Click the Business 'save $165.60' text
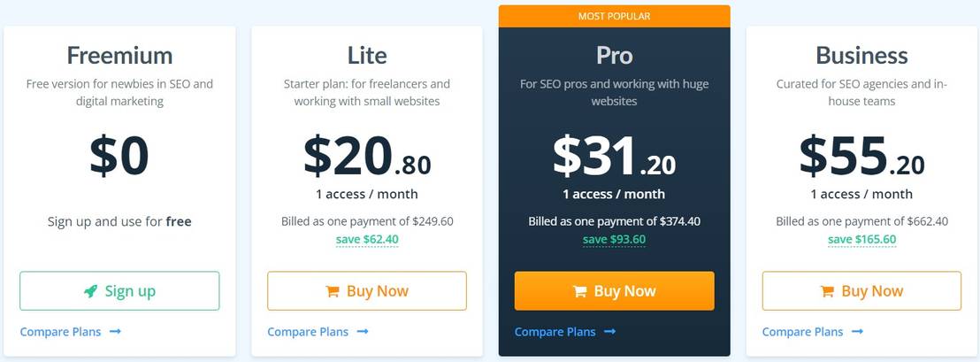Screen dimensions: 980x362 point(862,239)
